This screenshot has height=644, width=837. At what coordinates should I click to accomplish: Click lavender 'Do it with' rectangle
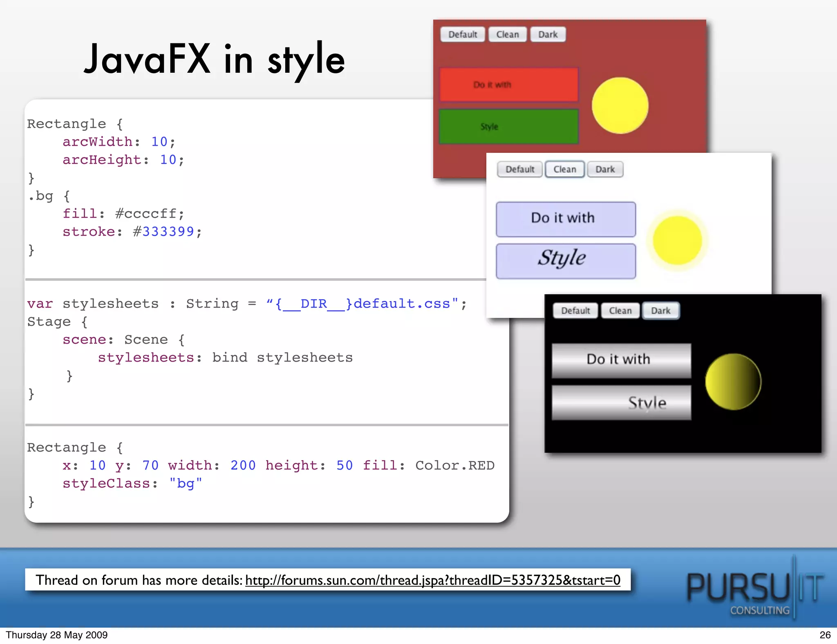pyautogui.click(x=566, y=219)
